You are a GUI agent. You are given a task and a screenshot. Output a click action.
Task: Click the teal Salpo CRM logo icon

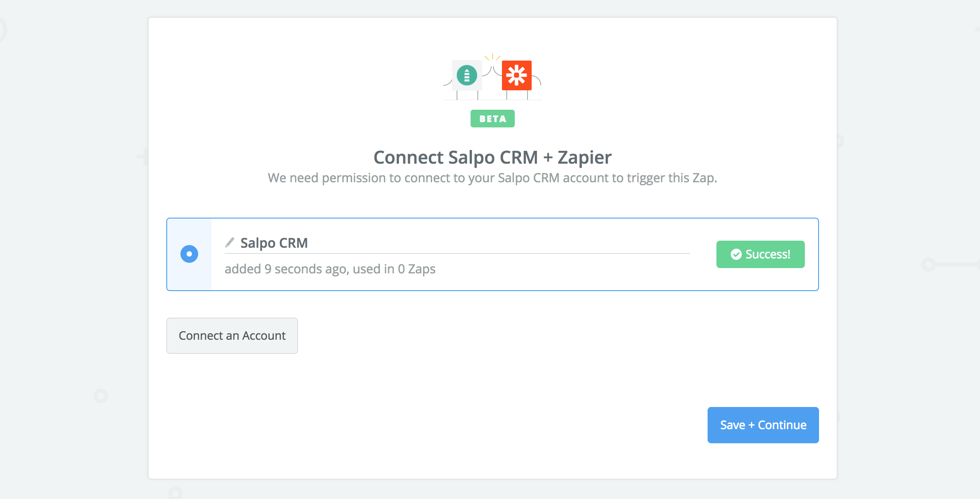(467, 75)
